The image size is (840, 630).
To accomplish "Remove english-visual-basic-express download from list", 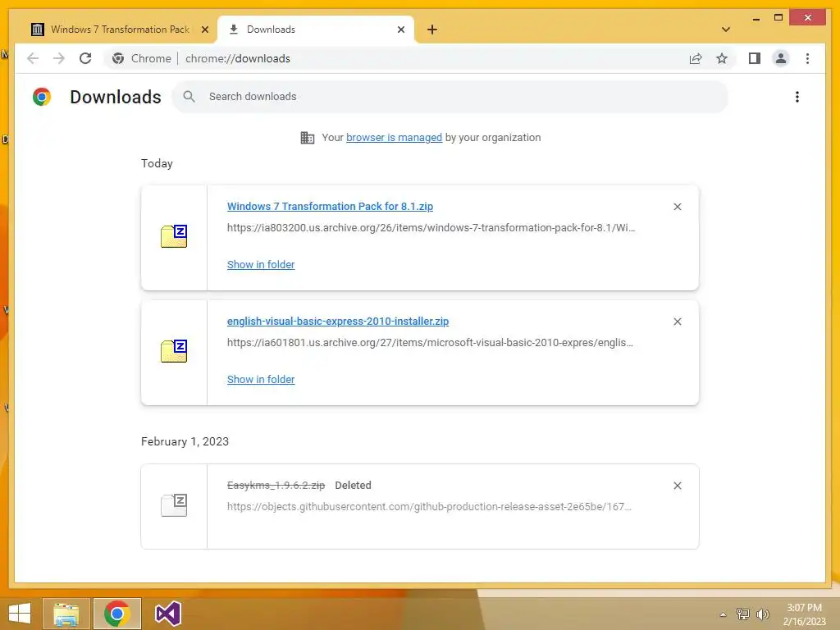I will [677, 322].
